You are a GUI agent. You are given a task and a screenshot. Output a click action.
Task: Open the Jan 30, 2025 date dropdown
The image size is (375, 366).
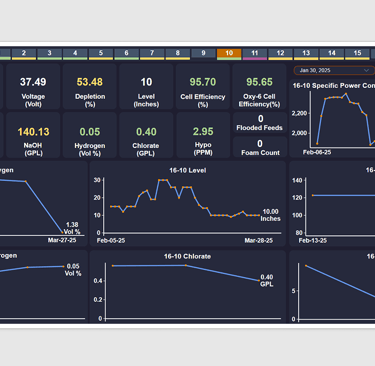pos(334,70)
